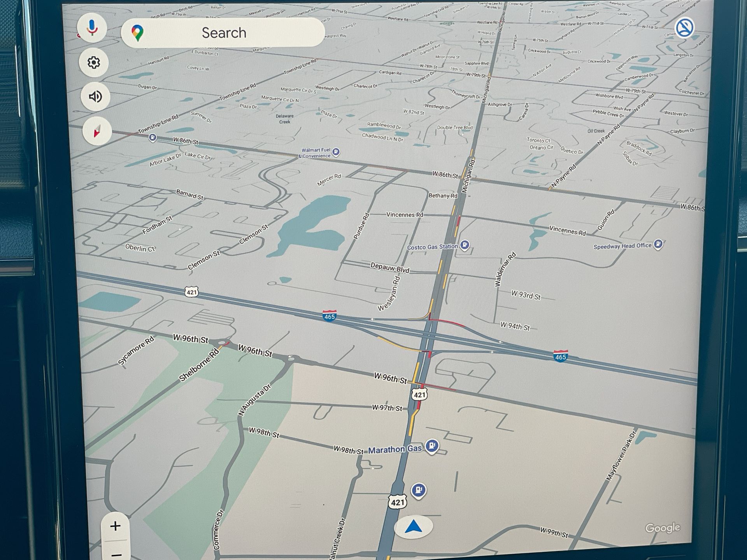The height and width of the screenshot is (560, 747).
Task: Tap the microphone voice search icon
Action: click(92, 28)
